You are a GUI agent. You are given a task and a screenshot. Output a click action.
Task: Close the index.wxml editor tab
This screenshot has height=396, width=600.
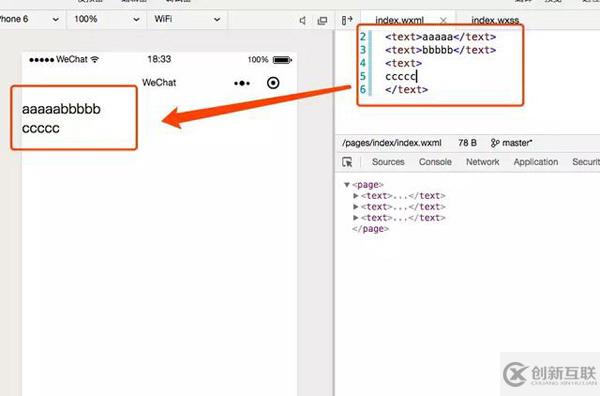(443, 20)
